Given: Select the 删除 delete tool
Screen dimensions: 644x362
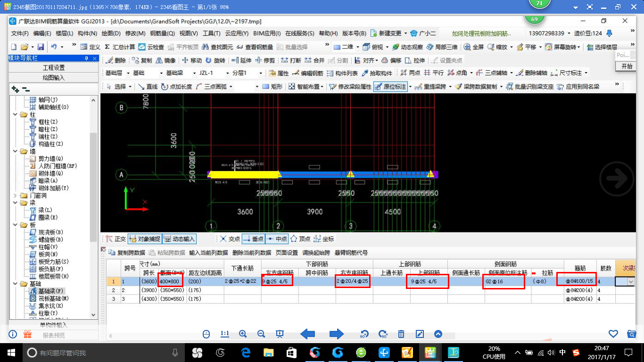Looking at the screenshot, I should tap(116, 60).
